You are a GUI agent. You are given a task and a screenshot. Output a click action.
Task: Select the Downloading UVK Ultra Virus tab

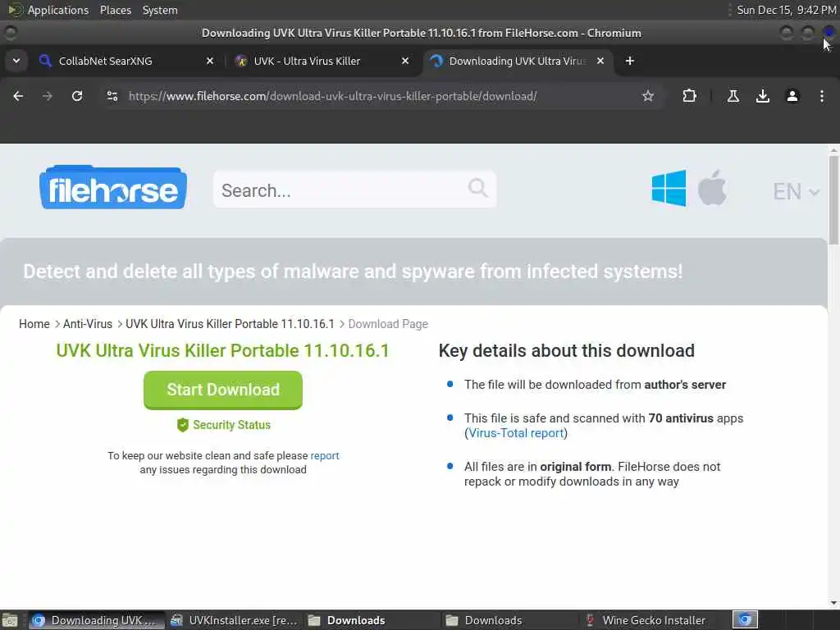click(518, 61)
